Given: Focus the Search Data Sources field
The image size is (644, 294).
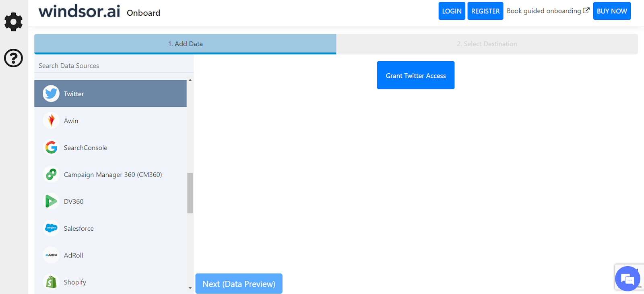Looking at the screenshot, I should (x=114, y=66).
